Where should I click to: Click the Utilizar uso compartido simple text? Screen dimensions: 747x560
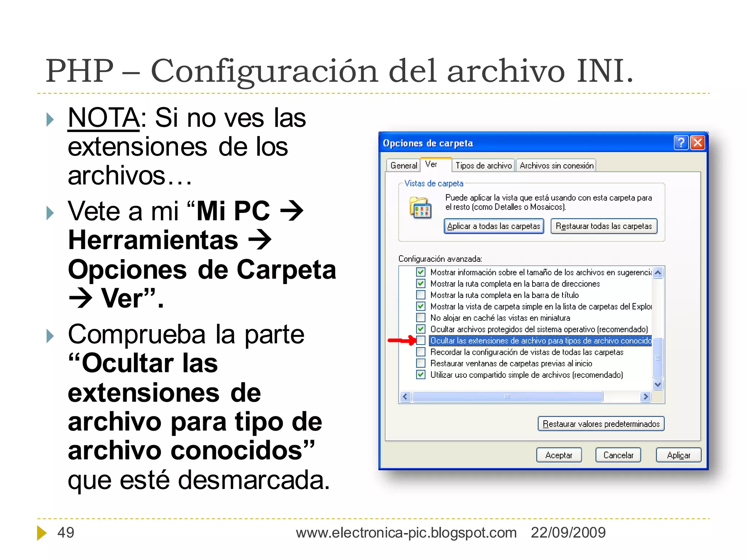click(527, 375)
